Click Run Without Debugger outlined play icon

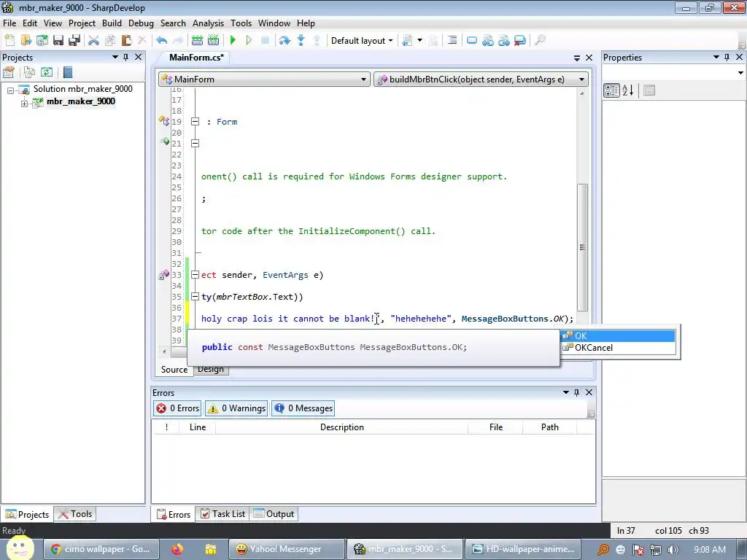click(249, 41)
